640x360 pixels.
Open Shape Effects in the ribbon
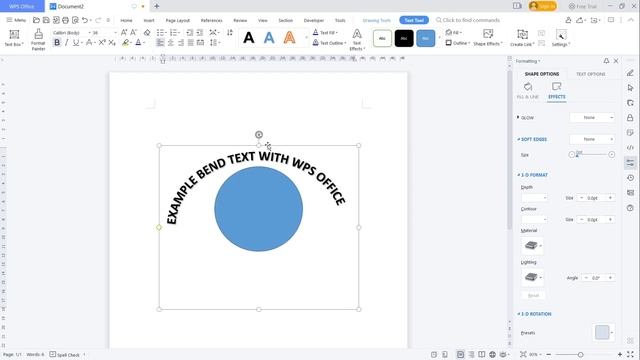(x=488, y=38)
